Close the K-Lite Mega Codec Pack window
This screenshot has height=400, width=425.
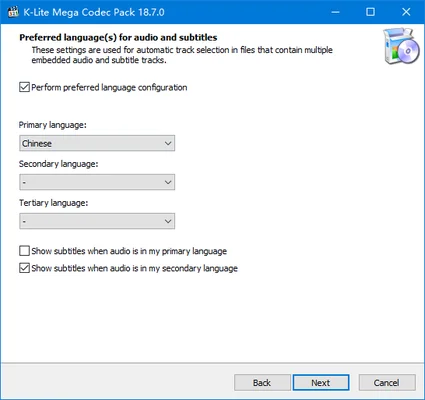[x=406, y=12]
